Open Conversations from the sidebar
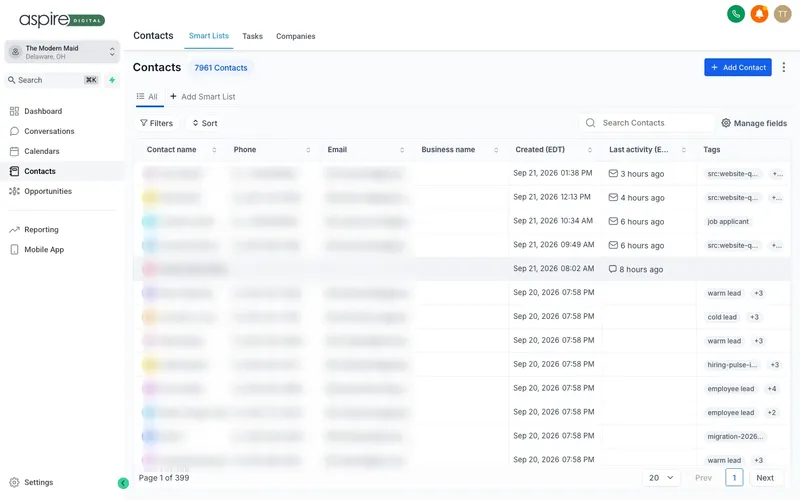 49,131
